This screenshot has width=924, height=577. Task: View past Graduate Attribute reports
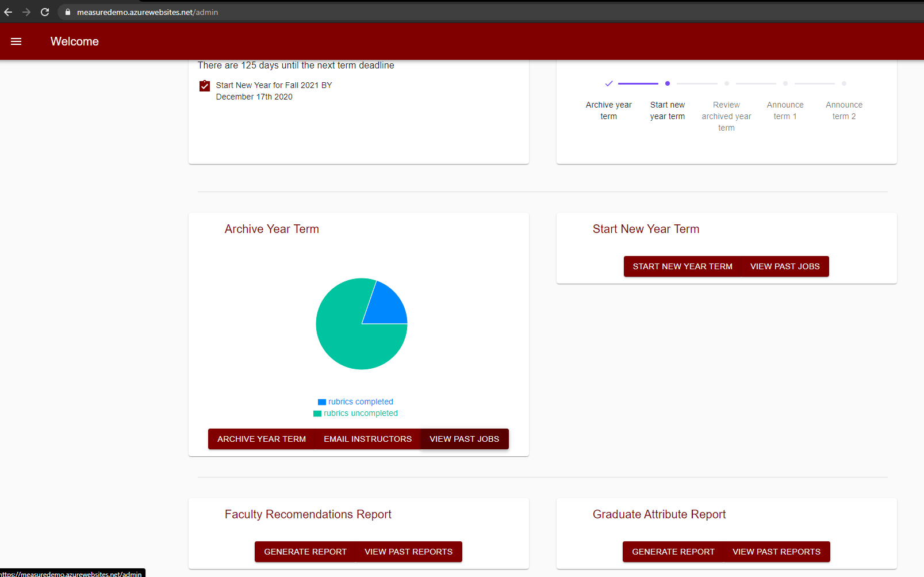point(777,552)
